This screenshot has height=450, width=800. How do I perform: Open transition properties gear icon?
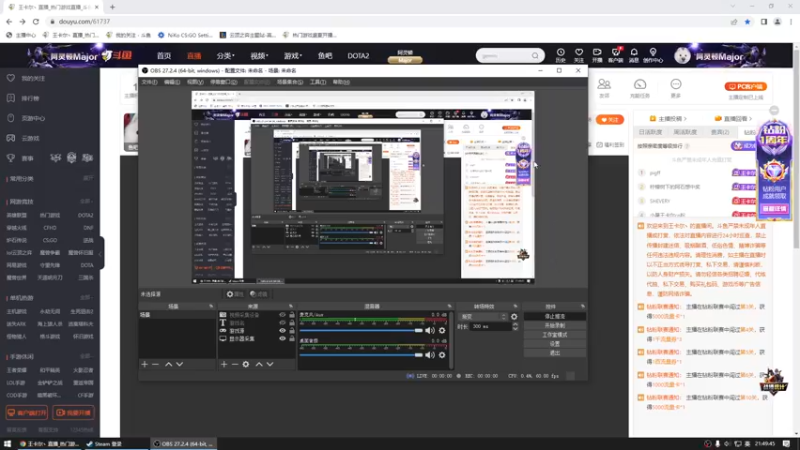click(514, 316)
